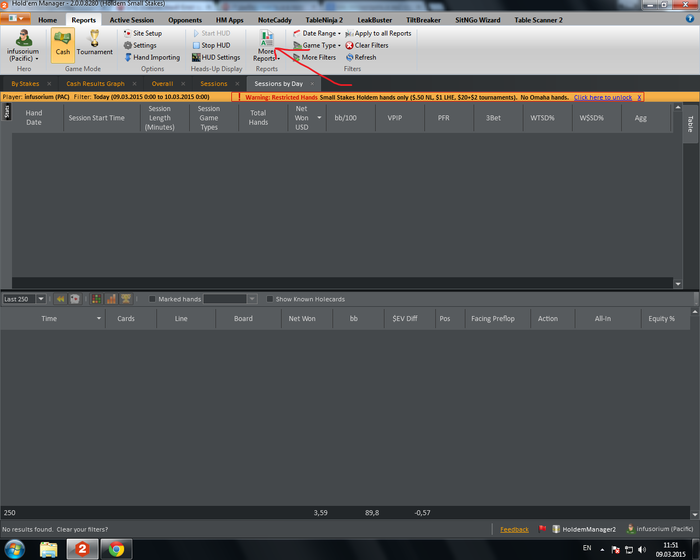Click the infusorium (Pacific) hero icon
The height and width of the screenshot is (560, 700).
23,45
